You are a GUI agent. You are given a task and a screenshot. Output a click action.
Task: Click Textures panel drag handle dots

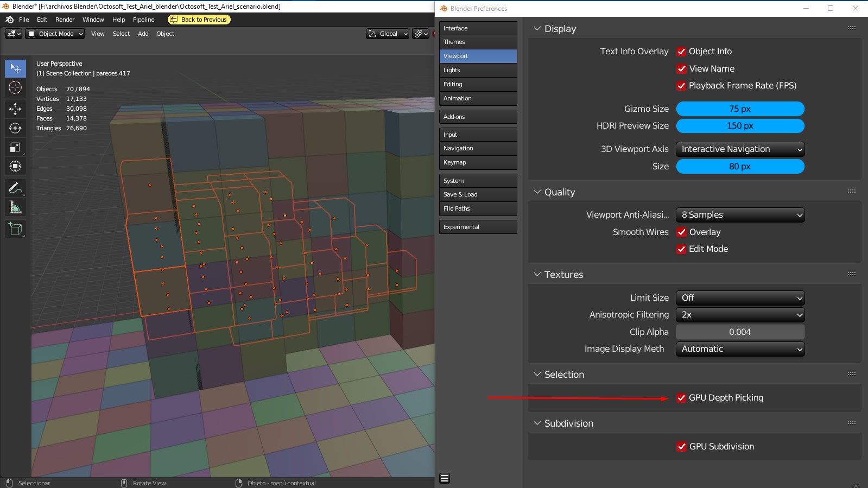click(x=851, y=274)
